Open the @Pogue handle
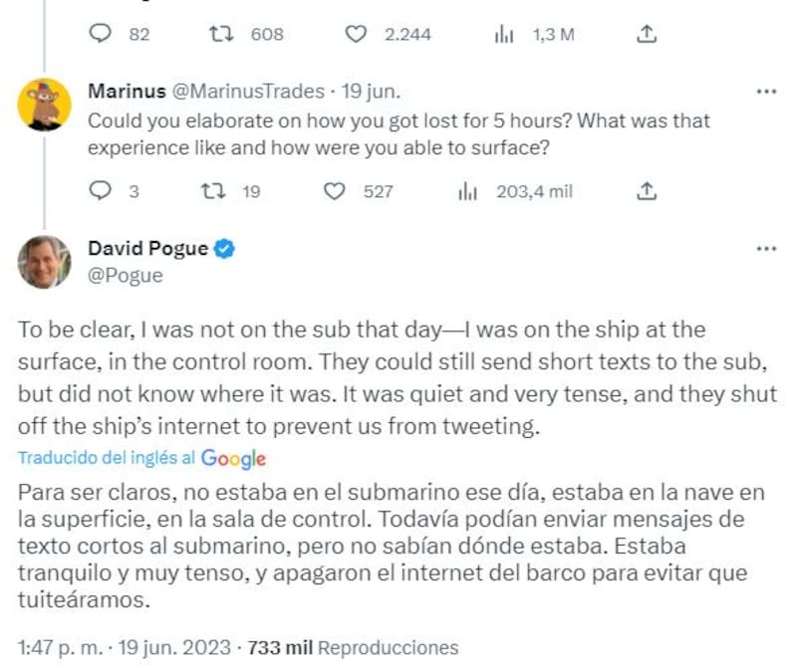 [125, 276]
